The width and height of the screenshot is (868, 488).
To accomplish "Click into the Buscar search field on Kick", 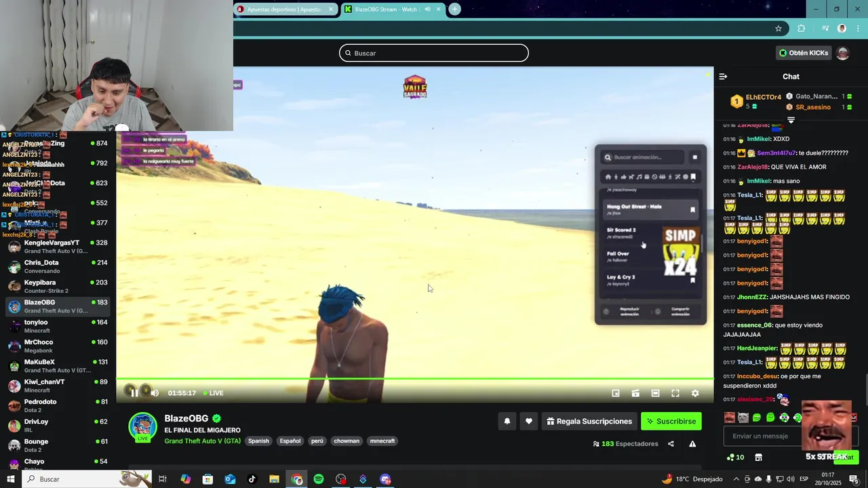I will [x=434, y=53].
